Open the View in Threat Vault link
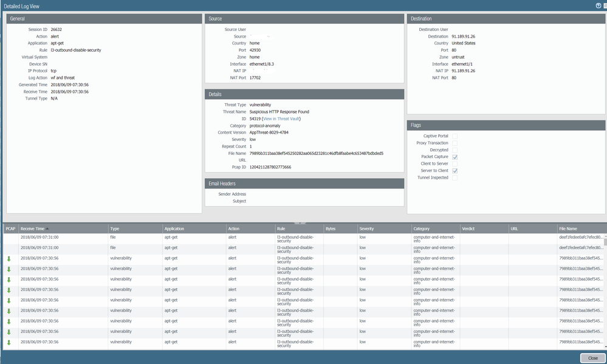This screenshot has height=364, width=607. [281, 119]
